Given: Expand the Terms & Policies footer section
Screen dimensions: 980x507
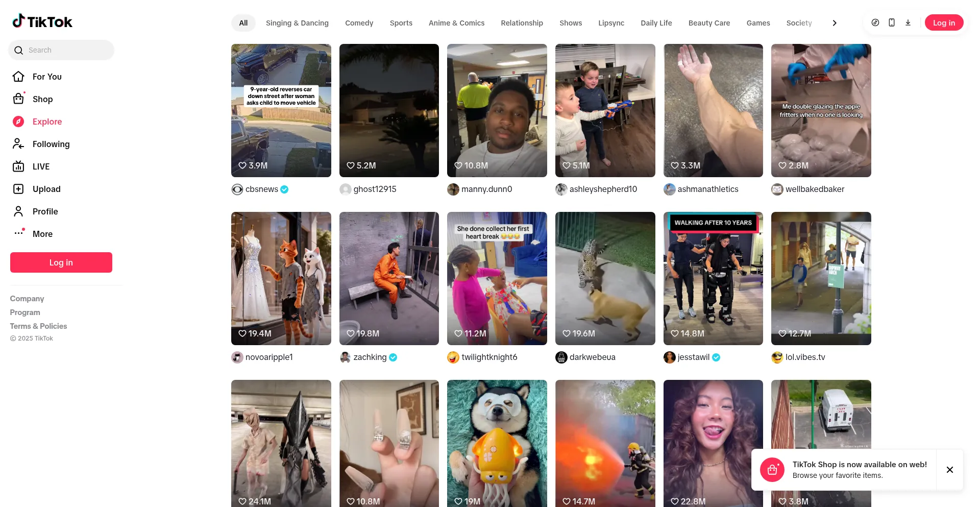Looking at the screenshot, I should pos(38,326).
